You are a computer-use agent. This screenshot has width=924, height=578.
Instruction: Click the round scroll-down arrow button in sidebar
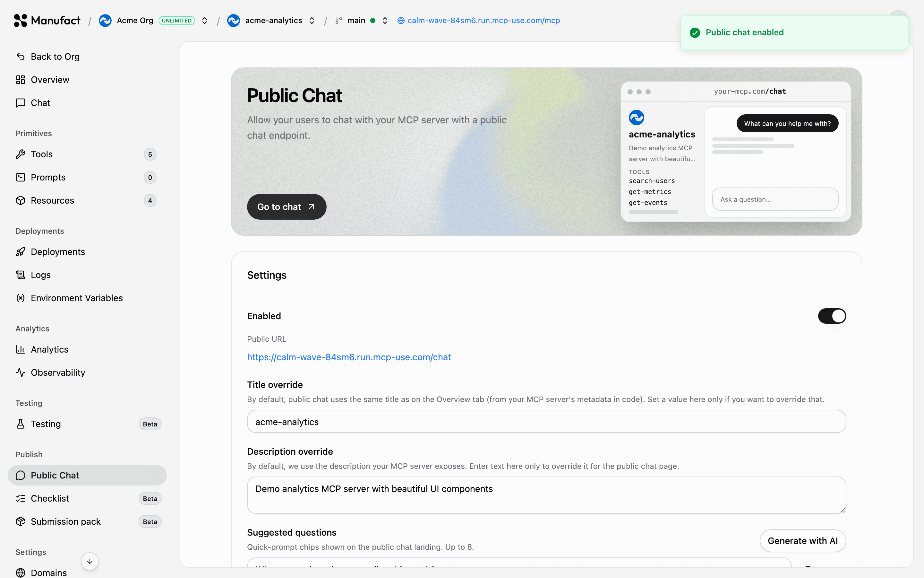click(90, 561)
